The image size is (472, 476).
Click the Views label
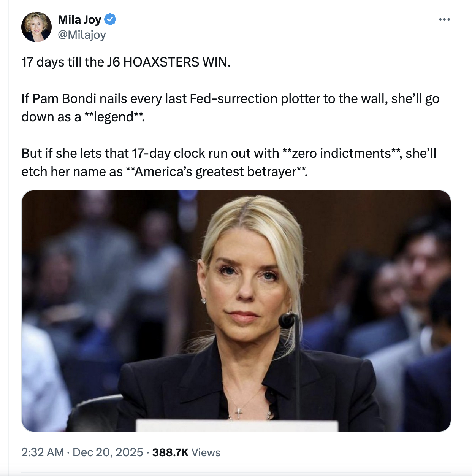(206, 452)
